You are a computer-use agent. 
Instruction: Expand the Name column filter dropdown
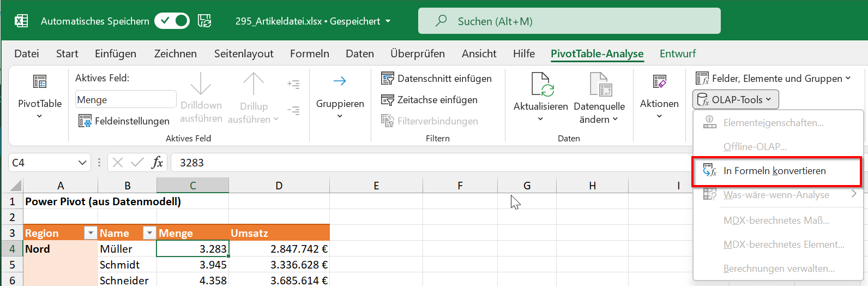point(149,233)
